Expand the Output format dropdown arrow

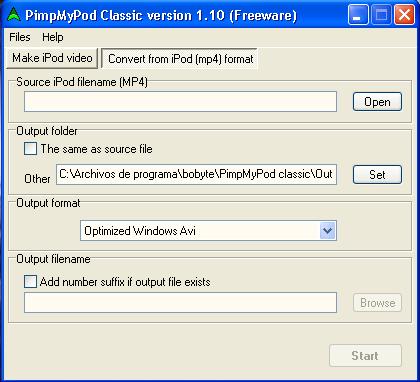click(328, 230)
